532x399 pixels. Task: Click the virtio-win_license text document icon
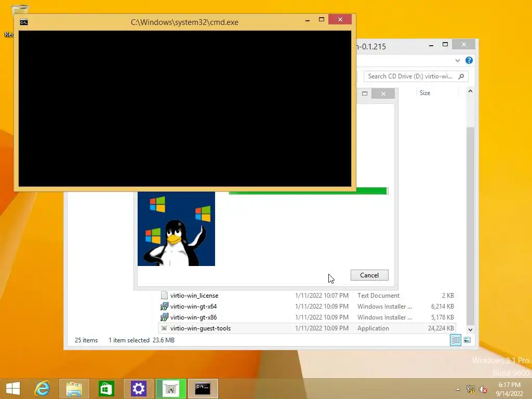164,295
